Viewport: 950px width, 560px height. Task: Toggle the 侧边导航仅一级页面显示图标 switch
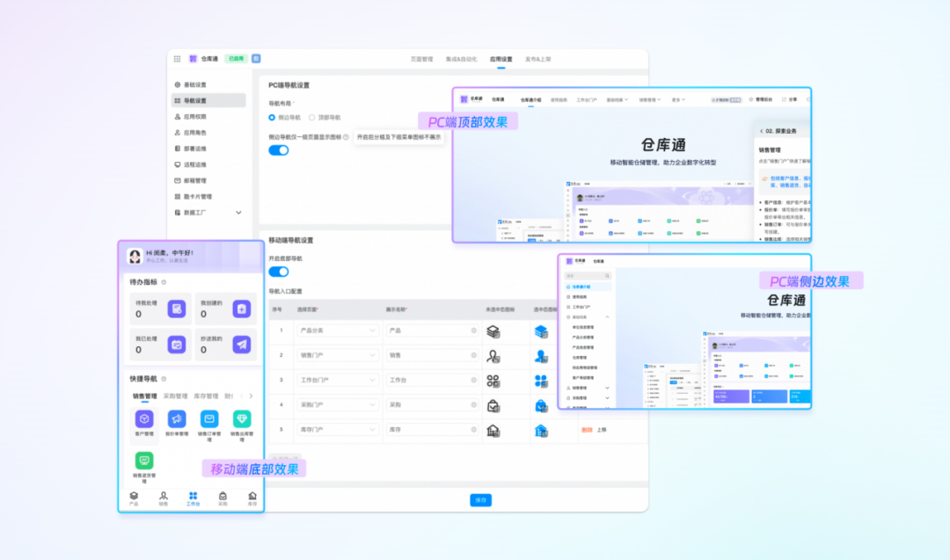tap(279, 150)
